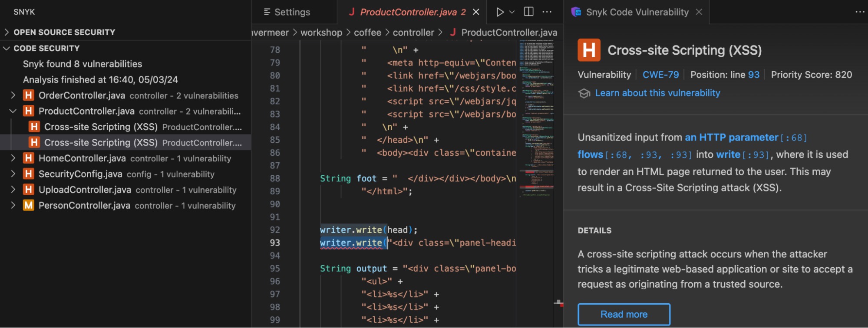Click the 'coffee' breadcrumb segment
The image size is (868, 328).
tap(367, 33)
